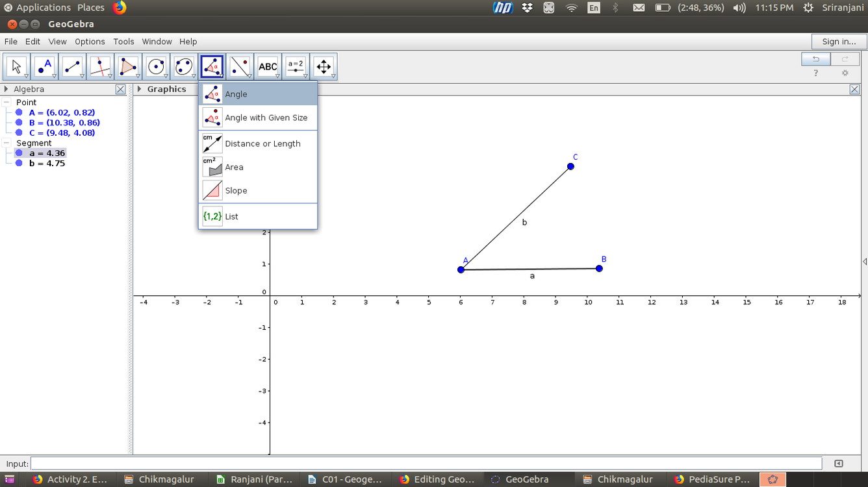This screenshot has height=487, width=868.
Task: Open the Tools menu
Action: [x=123, y=41]
